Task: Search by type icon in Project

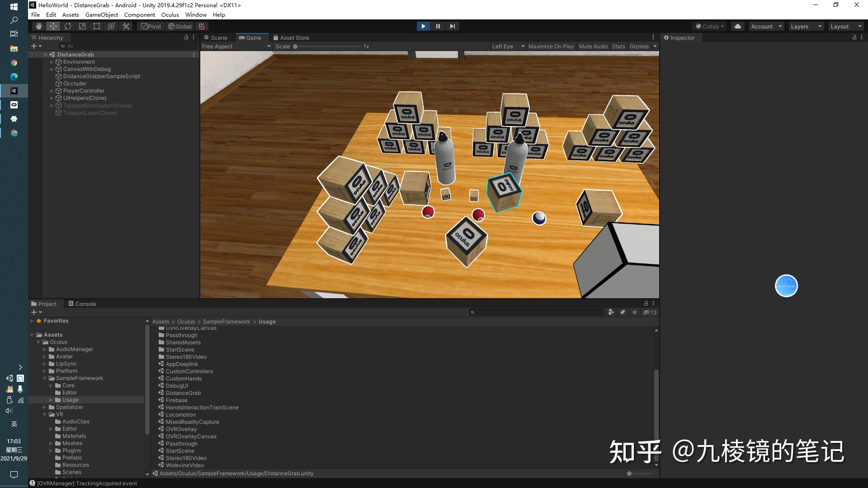Action: point(611,312)
